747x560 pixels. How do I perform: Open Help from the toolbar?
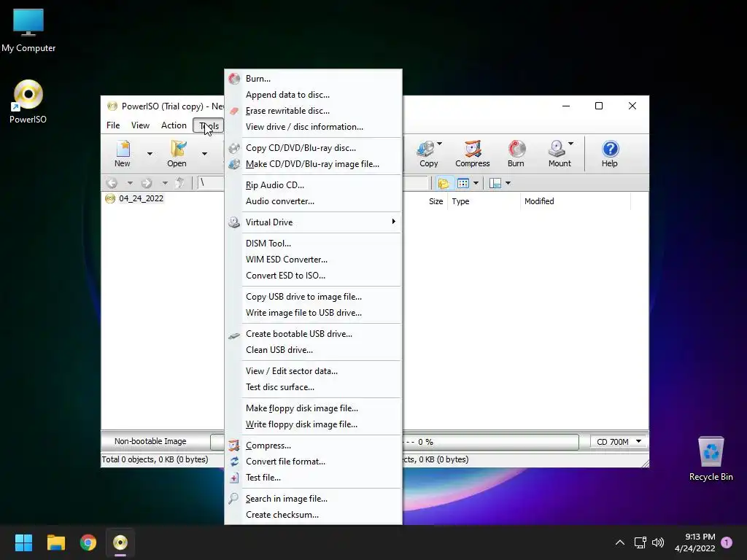pyautogui.click(x=609, y=153)
